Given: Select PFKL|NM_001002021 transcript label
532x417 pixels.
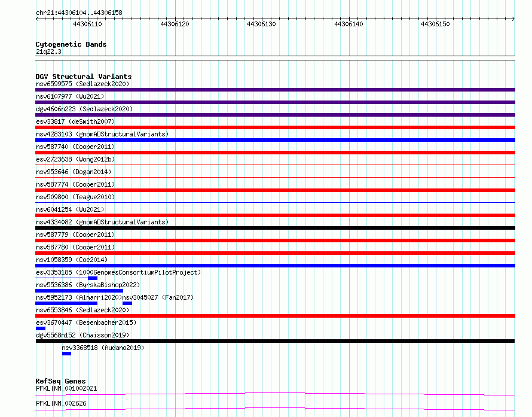Looking at the screenshot, I should click(x=66, y=388).
